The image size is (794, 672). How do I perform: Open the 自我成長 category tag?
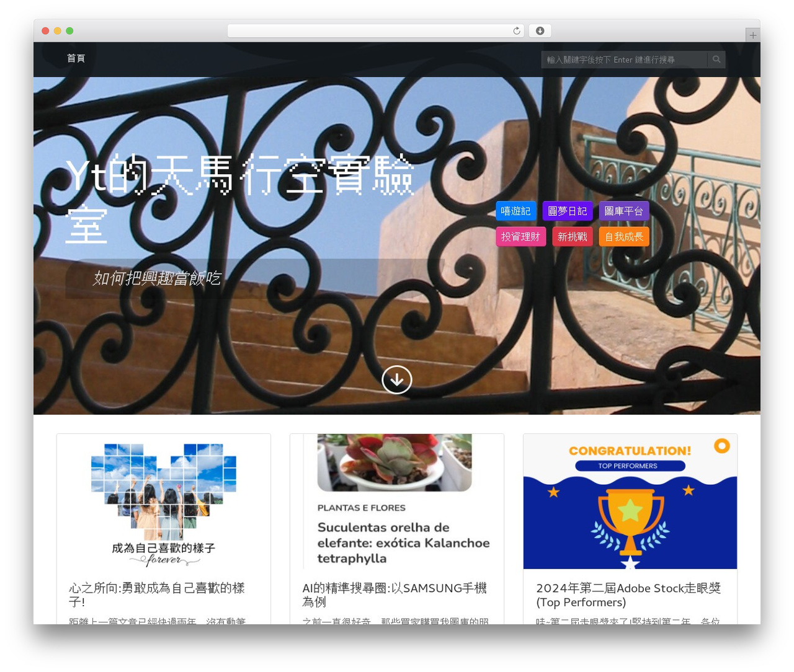(624, 237)
